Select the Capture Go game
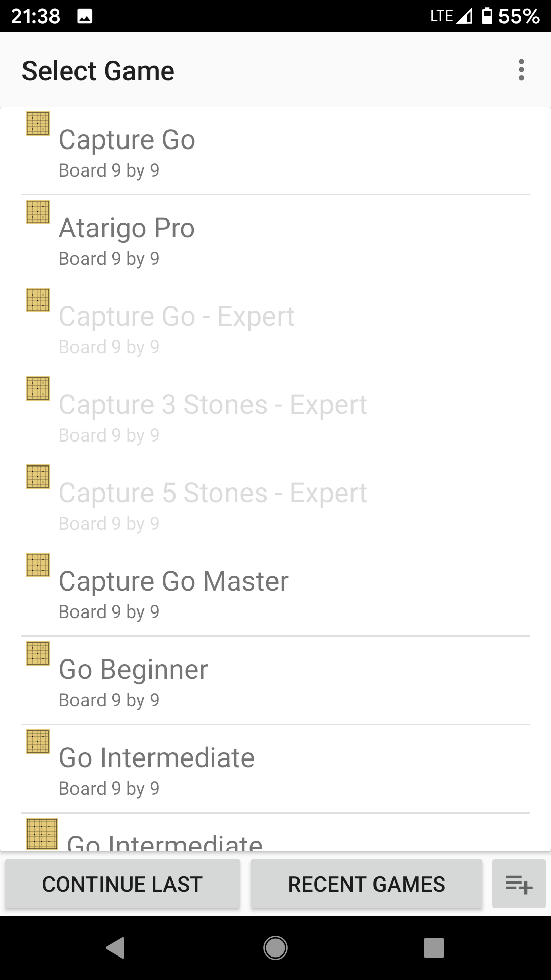 [x=275, y=152]
